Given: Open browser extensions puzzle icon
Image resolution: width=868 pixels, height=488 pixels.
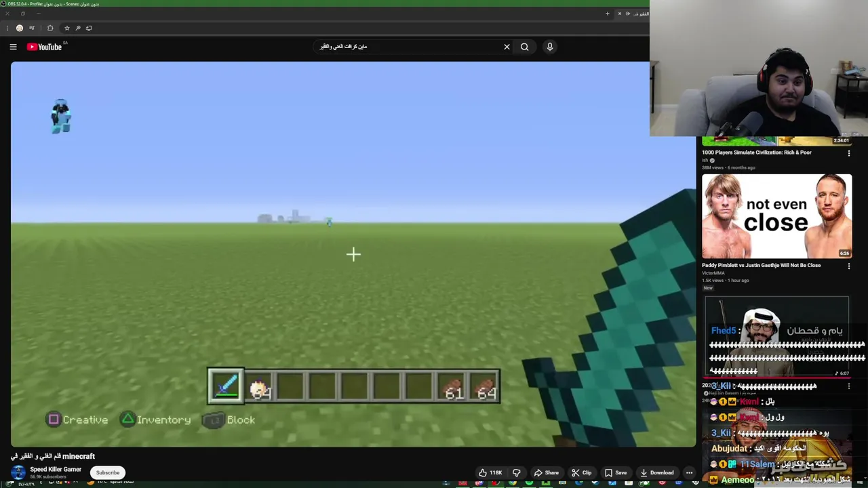Looking at the screenshot, I should tap(50, 28).
